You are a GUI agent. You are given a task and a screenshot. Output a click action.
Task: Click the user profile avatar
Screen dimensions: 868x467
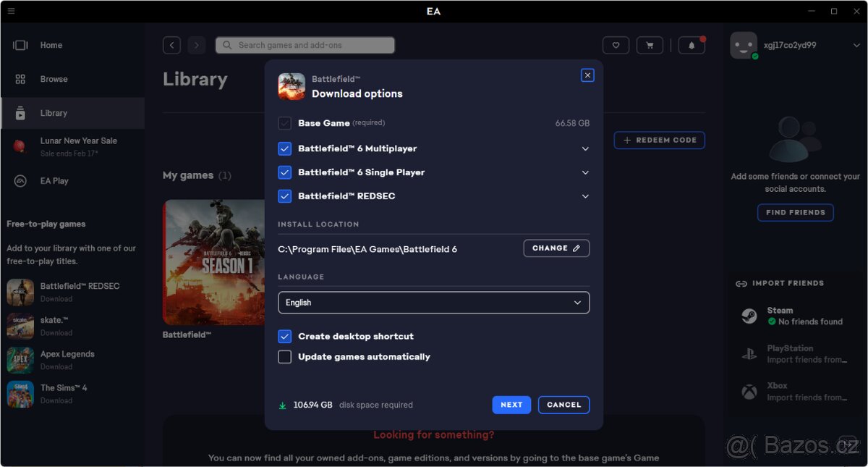click(743, 46)
